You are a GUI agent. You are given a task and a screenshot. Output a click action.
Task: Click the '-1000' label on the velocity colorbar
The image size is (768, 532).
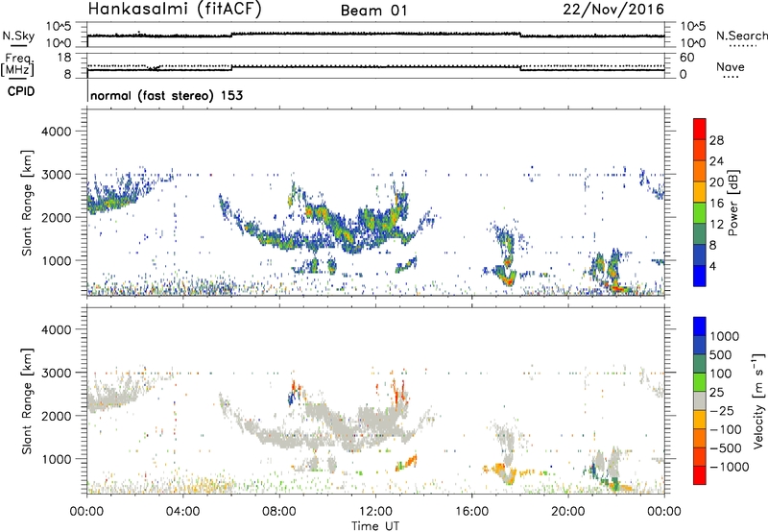(x=729, y=467)
